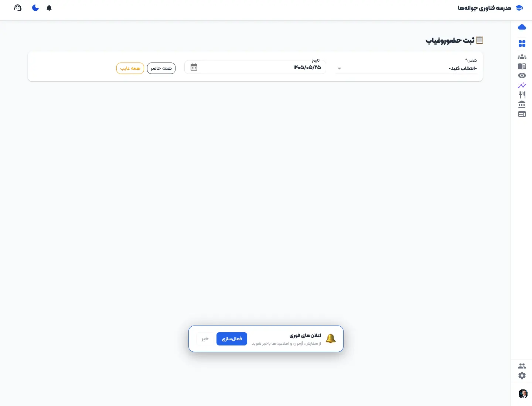Toggle dark mode with moon icon

pyautogui.click(x=35, y=8)
